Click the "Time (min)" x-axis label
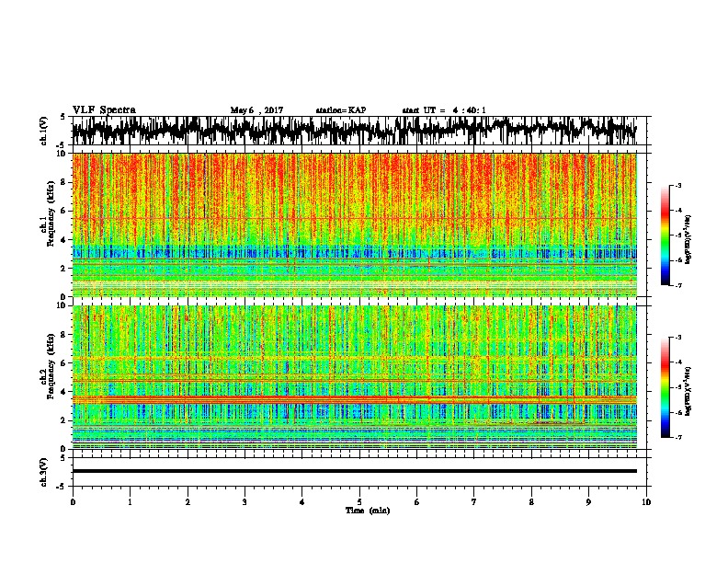 click(x=368, y=511)
